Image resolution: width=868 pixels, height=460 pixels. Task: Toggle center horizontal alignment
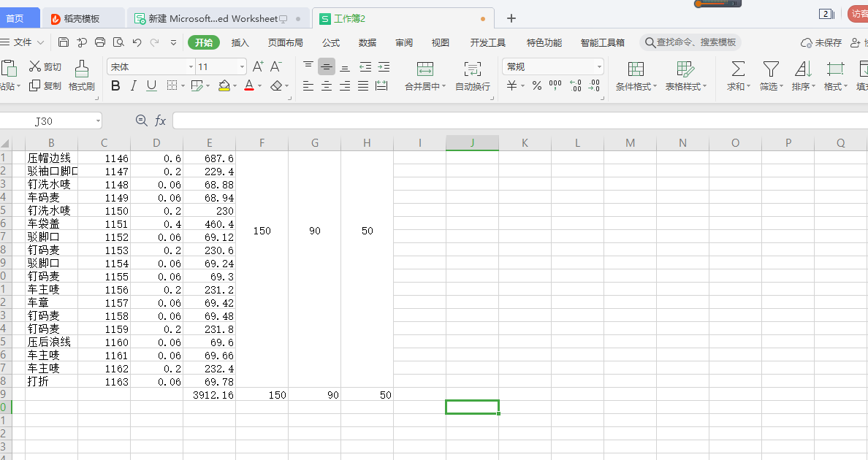[327, 85]
